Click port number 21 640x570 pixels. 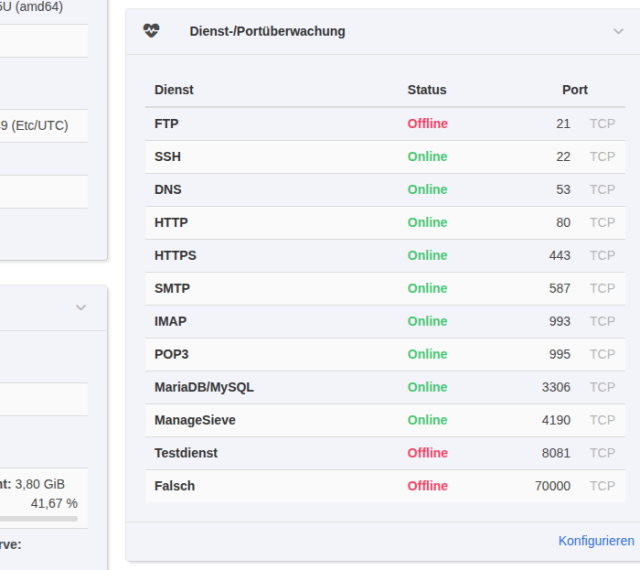coord(563,124)
